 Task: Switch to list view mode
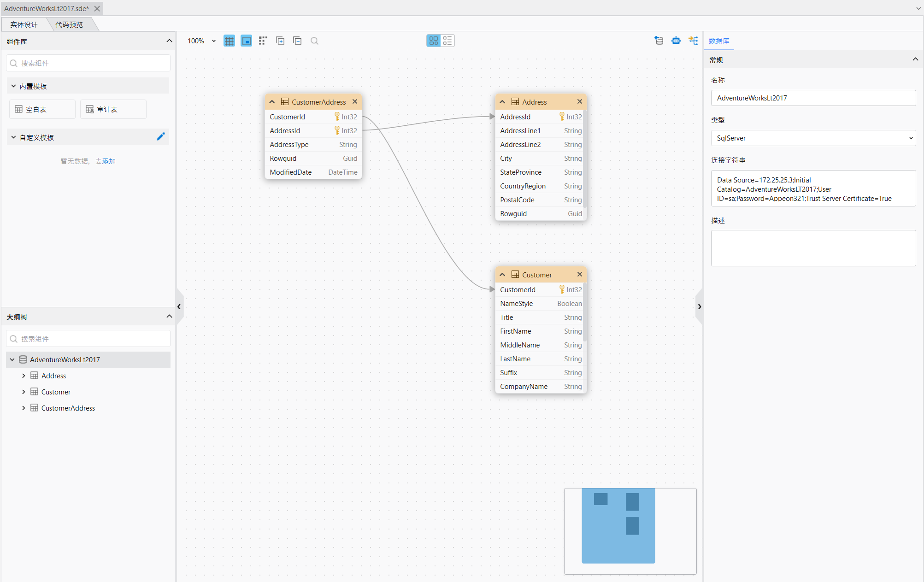447,41
